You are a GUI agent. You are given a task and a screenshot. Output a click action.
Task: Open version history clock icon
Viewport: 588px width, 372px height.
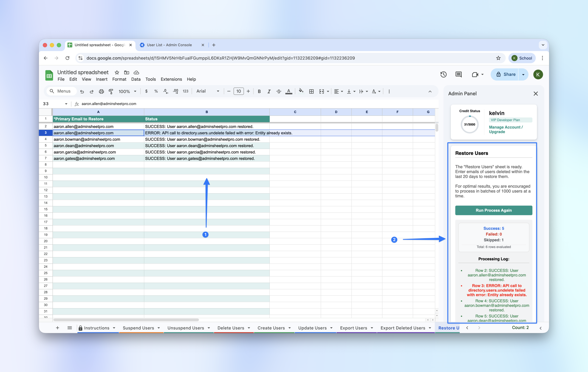click(443, 74)
